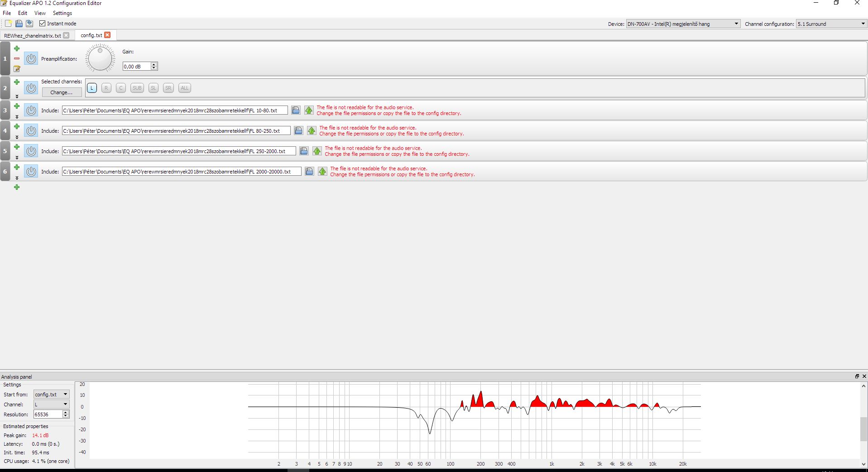The height and width of the screenshot is (472, 868).
Task: Open Channel configuration dropdown
Action: [x=831, y=24]
